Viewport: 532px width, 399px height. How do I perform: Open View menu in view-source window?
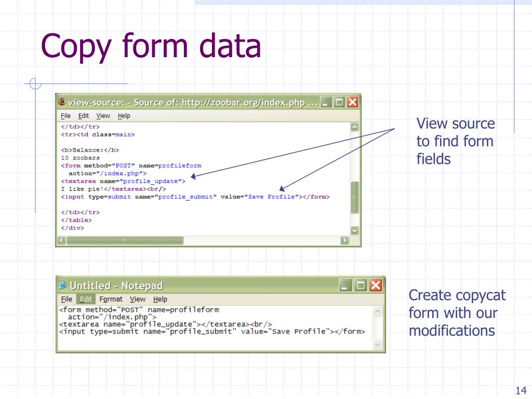[x=103, y=116]
